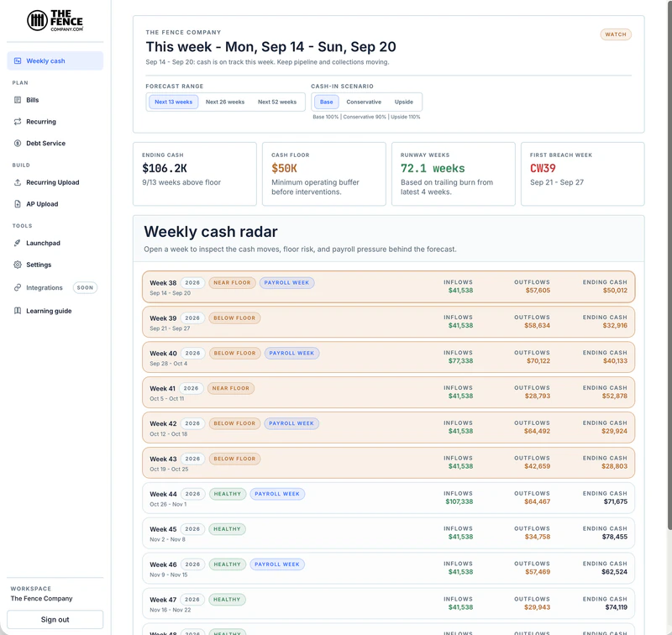Open the Weekly cash page

55,60
